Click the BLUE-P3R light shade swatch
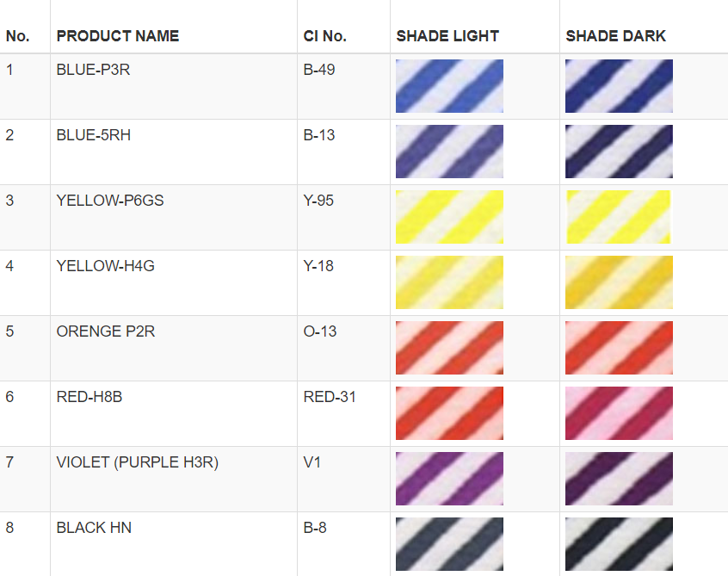This screenshot has height=576, width=728. 449,86
